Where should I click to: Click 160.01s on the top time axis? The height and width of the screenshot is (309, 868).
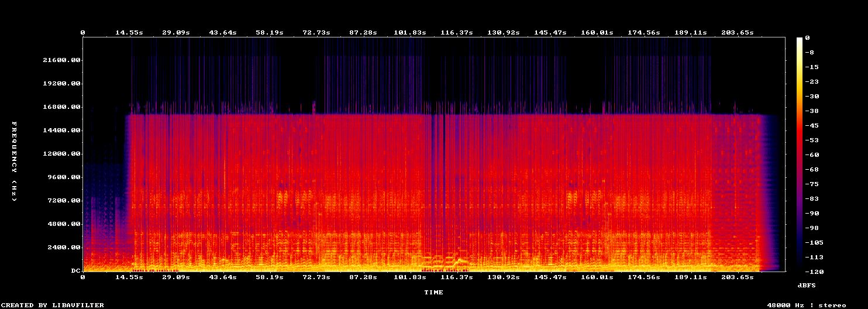click(597, 33)
